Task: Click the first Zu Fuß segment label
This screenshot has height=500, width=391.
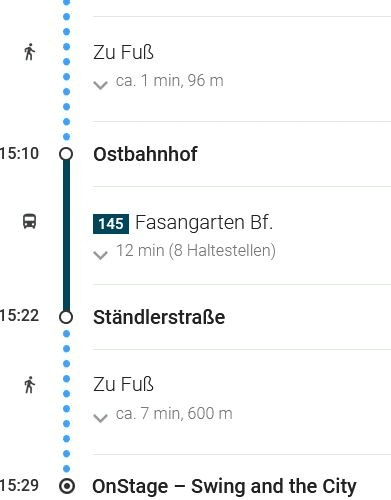Action: pos(123,52)
